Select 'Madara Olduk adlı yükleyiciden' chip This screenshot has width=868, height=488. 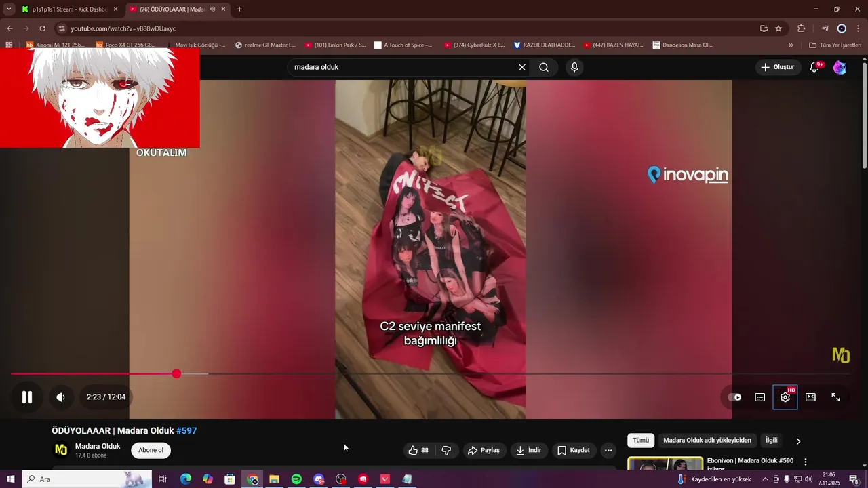pyautogui.click(x=707, y=441)
